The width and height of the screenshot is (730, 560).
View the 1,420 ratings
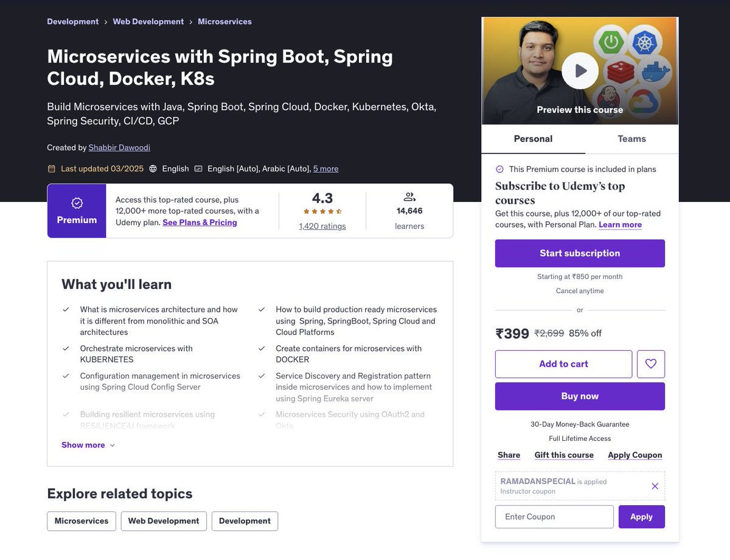point(322,226)
